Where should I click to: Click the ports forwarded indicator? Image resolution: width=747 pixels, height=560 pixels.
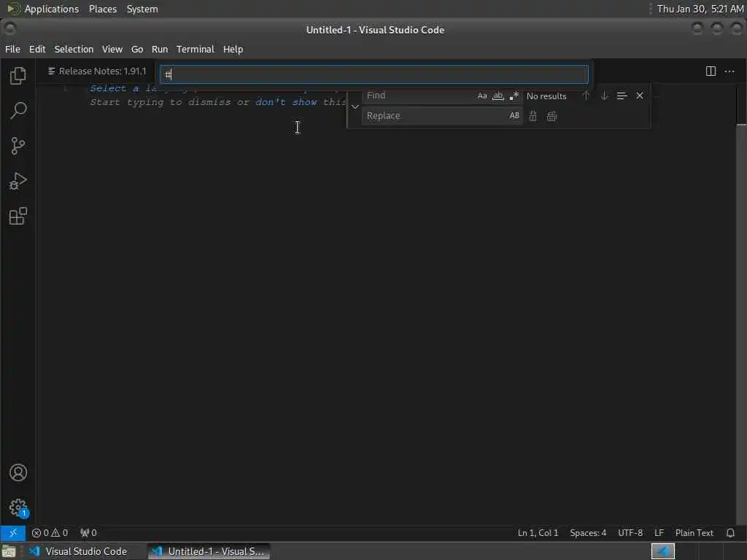coord(88,533)
